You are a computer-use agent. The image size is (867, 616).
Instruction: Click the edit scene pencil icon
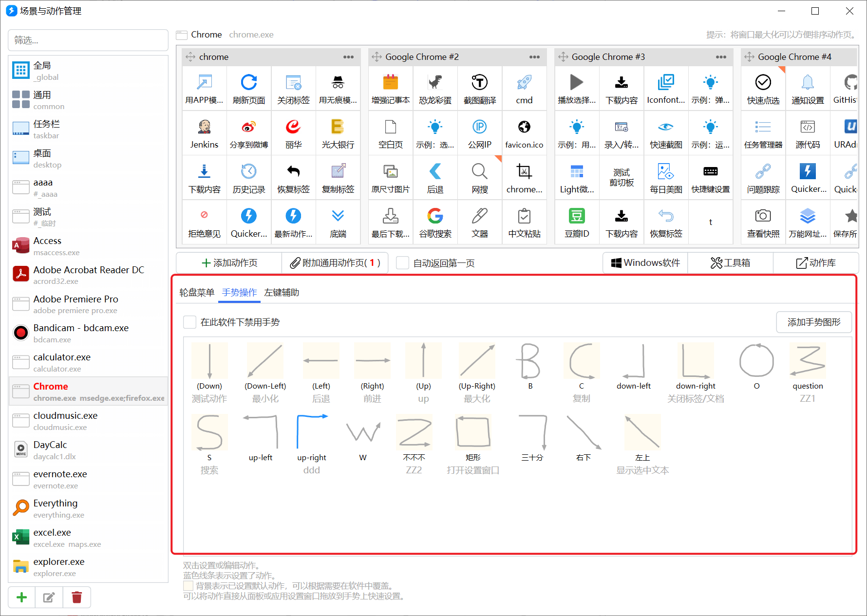pyautogui.click(x=49, y=597)
